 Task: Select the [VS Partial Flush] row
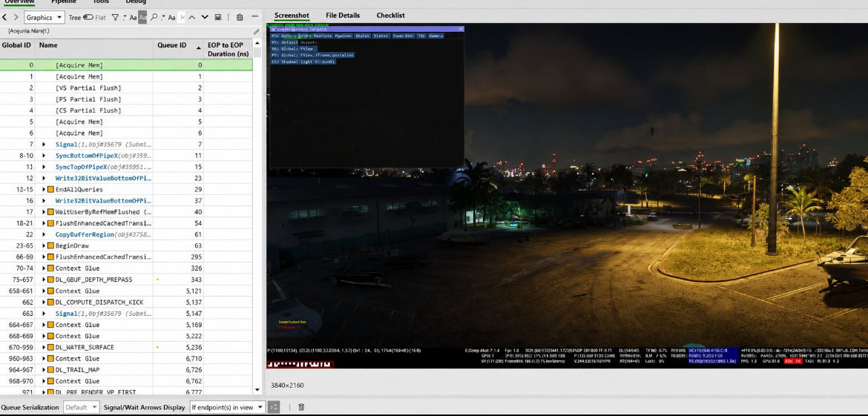tap(126, 88)
